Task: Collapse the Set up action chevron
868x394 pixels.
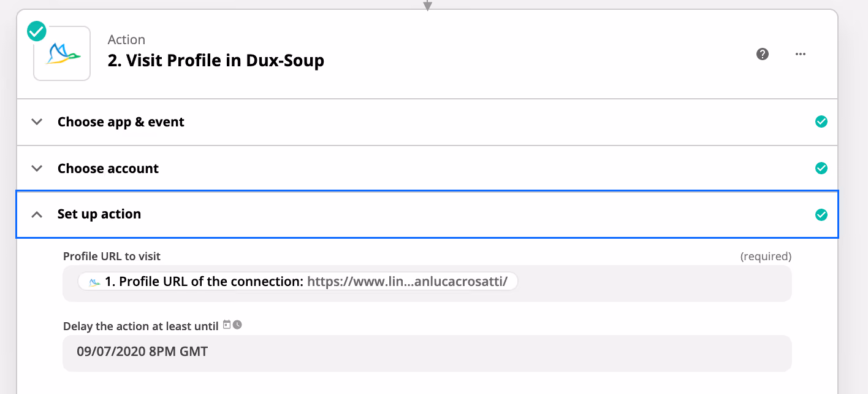Action: pyautogui.click(x=37, y=214)
